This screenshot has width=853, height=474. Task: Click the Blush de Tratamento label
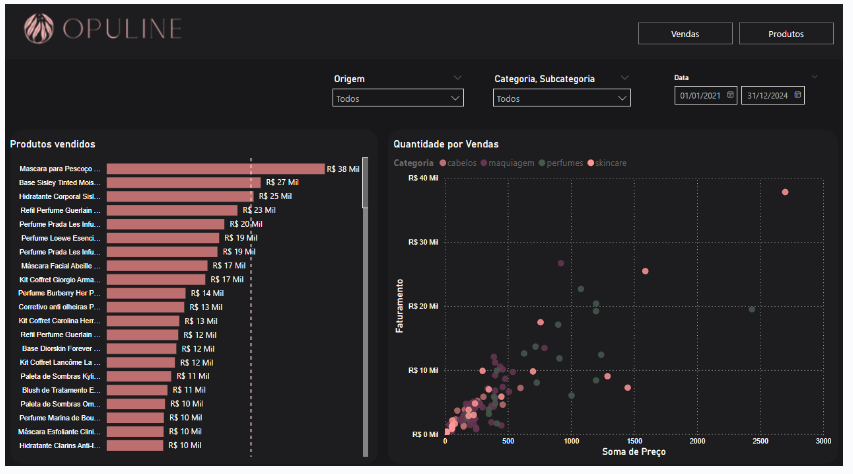(x=61, y=390)
